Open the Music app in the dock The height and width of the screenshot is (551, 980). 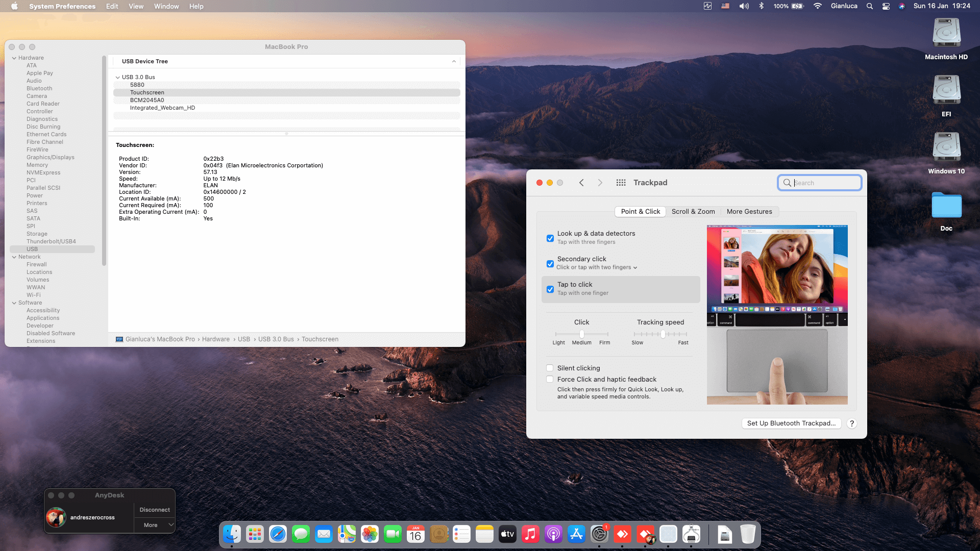[530, 534]
